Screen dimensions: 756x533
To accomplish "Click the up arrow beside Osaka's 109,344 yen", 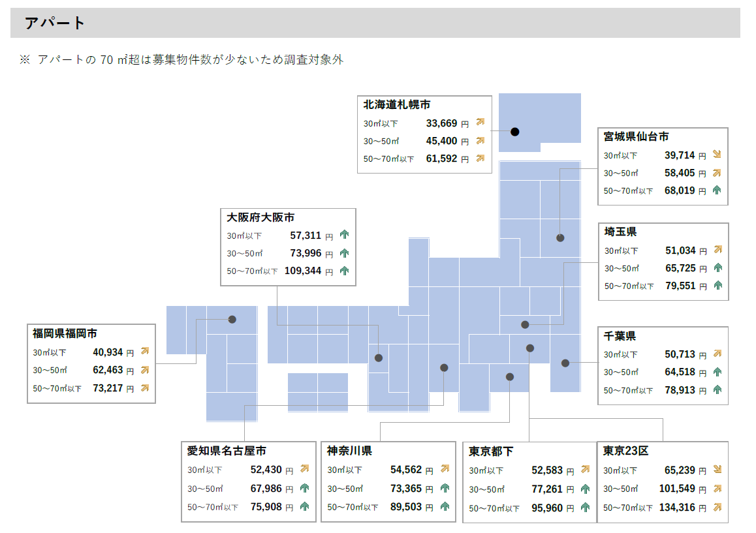I will [345, 271].
